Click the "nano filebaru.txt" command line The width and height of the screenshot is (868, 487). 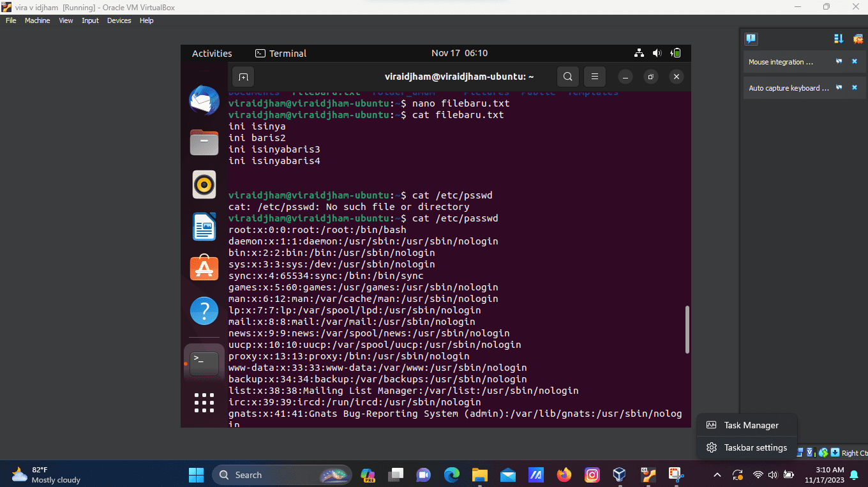pos(369,103)
